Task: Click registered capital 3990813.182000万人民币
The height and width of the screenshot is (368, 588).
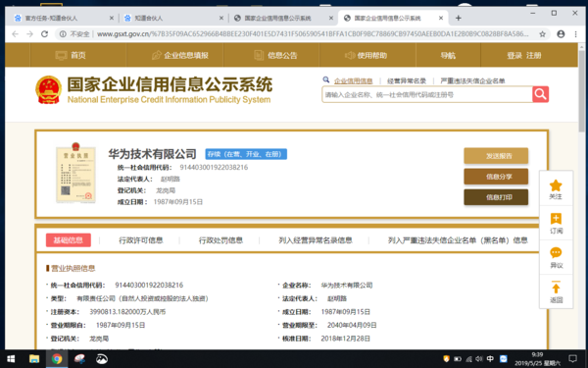Action: pyautogui.click(x=127, y=312)
